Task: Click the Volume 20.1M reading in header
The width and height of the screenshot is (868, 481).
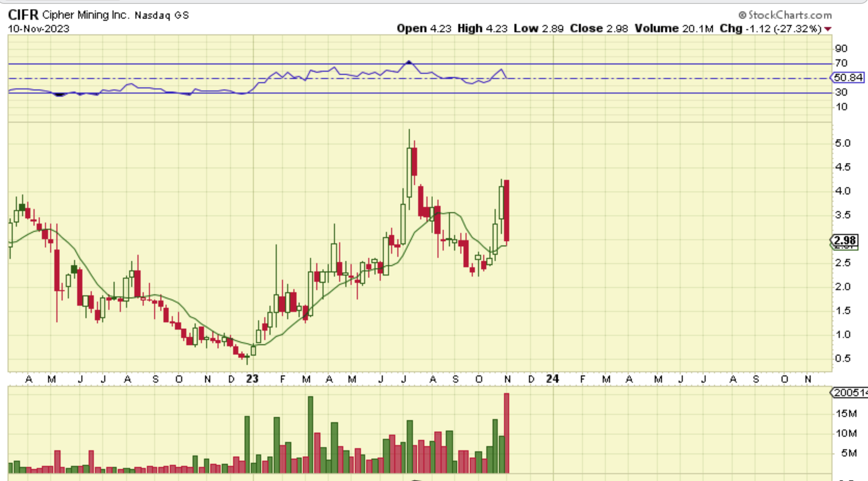Action: point(674,29)
